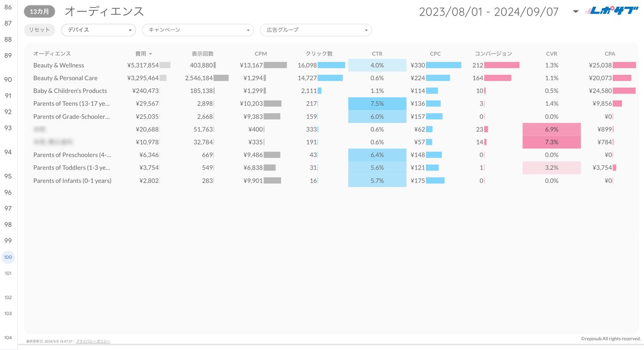The image size is (644, 350).
Task: Open the デバイス filter dropdown
Action: [98, 30]
